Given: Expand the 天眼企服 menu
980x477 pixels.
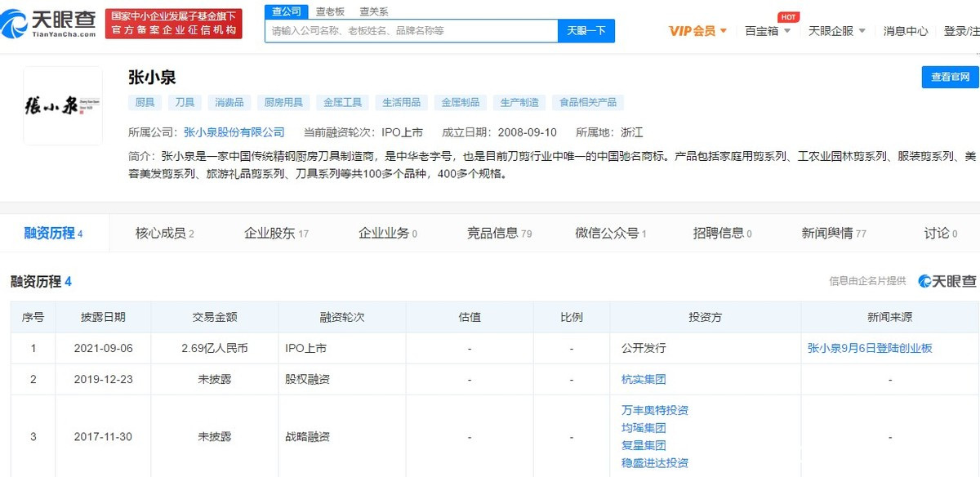Looking at the screenshot, I should [x=836, y=31].
